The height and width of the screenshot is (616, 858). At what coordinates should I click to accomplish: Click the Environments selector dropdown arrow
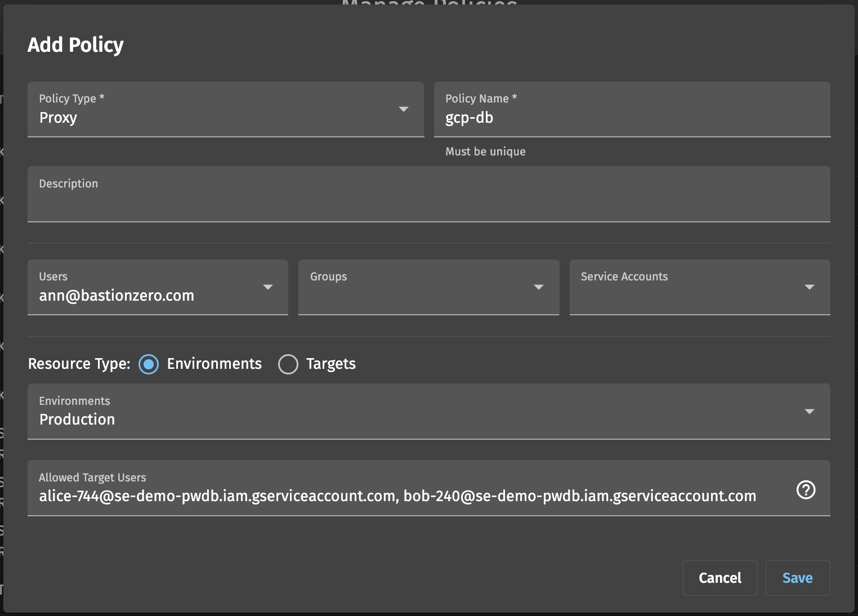[809, 412]
